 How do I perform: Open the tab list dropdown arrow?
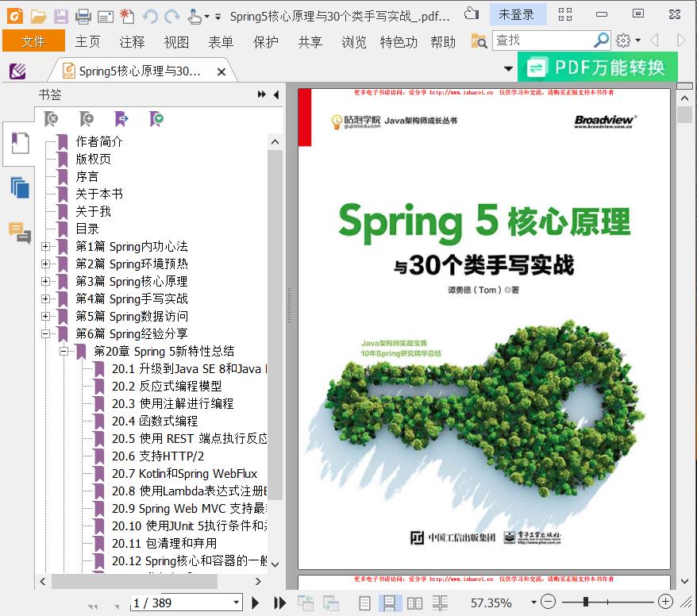click(x=509, y=68)
